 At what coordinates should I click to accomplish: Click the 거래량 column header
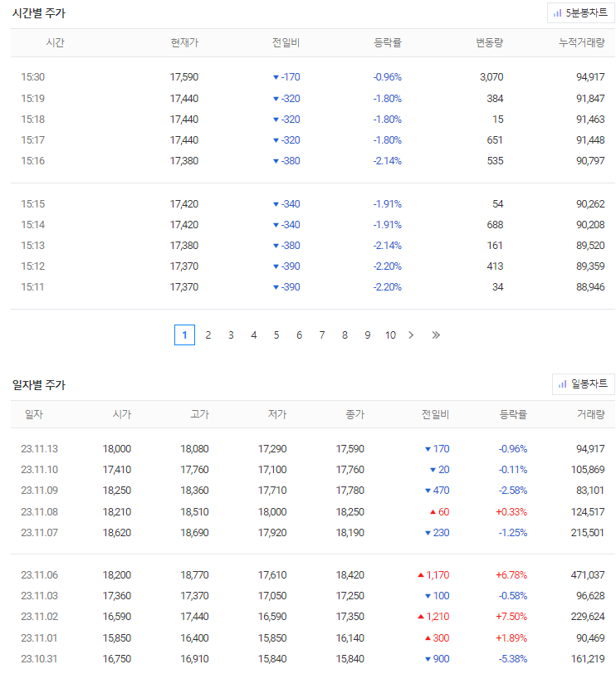(x=590, y=414)
